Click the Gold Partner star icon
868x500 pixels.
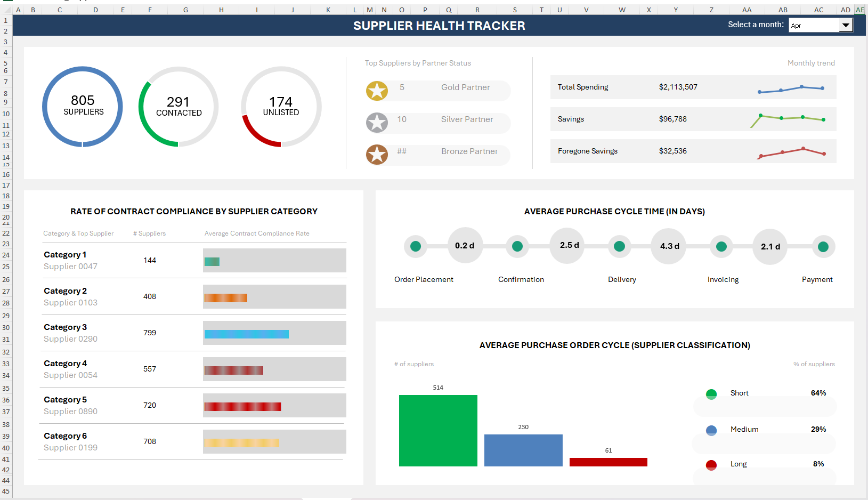pos(377,91)
